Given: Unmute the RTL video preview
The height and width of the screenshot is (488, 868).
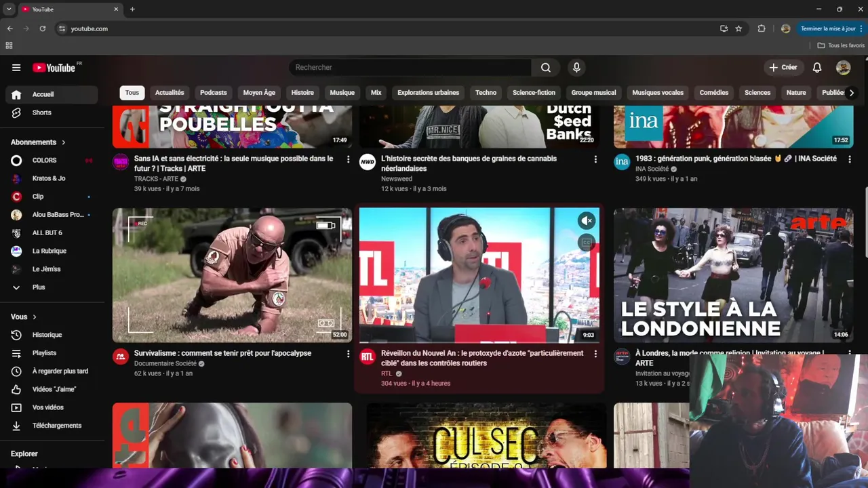Looking at the screenshot, I should (x=587, y=220).
